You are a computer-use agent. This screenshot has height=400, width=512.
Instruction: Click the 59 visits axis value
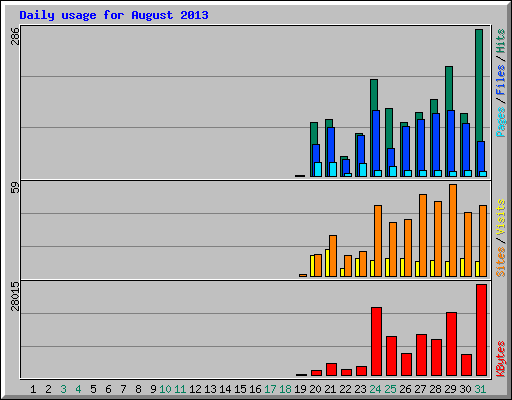pos(15,187)
